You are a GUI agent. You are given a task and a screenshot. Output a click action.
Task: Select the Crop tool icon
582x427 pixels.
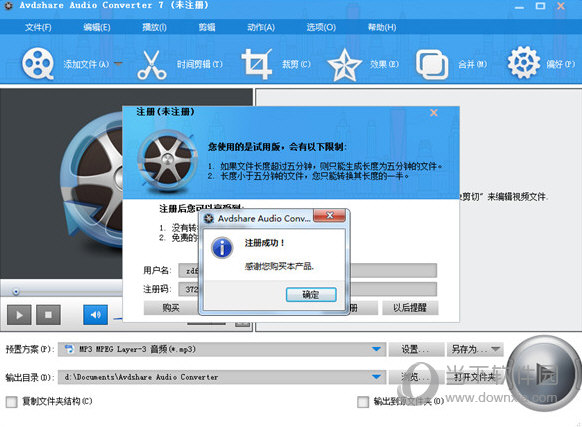click(256, 64)
